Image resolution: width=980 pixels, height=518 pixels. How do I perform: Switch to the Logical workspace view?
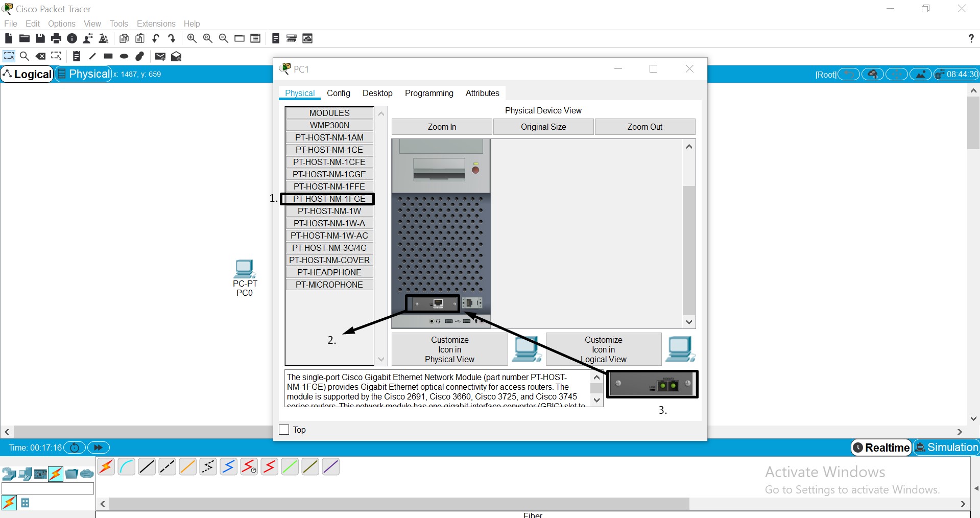[28, 74]
